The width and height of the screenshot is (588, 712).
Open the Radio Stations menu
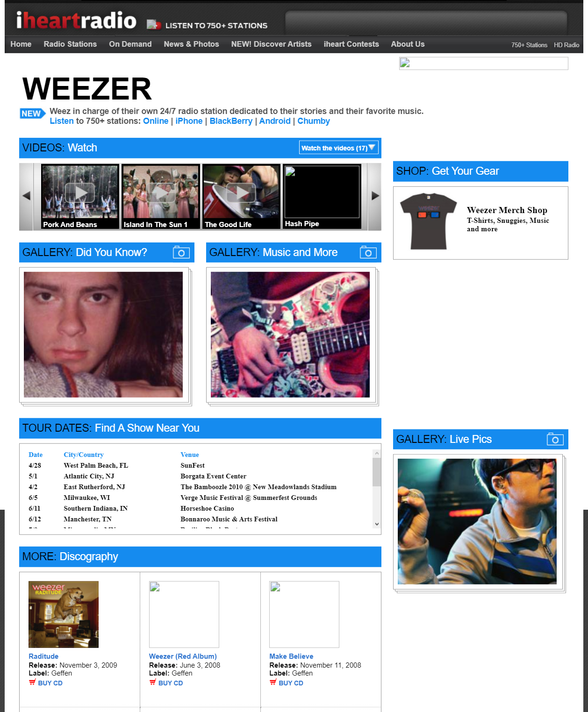click(70, 44)
